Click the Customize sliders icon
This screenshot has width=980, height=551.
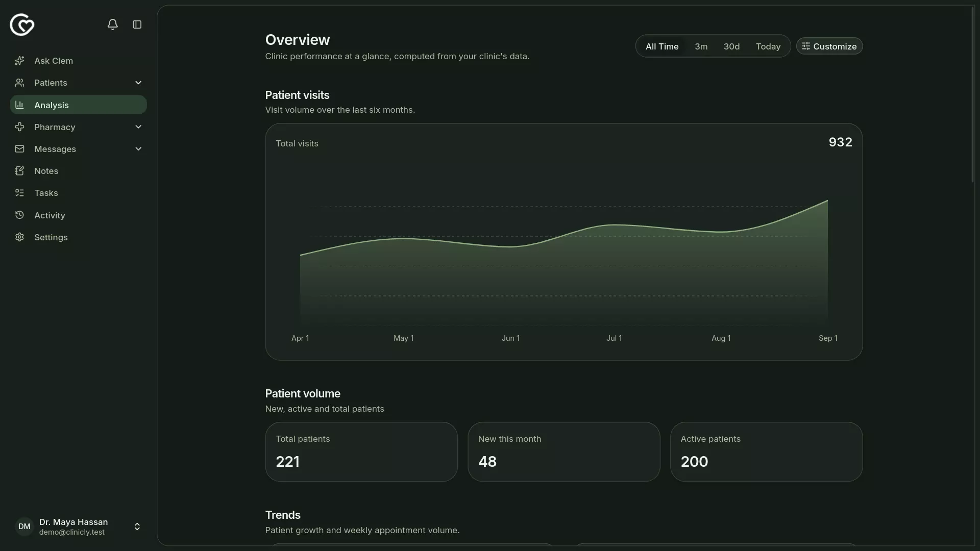tap(806, 46)
